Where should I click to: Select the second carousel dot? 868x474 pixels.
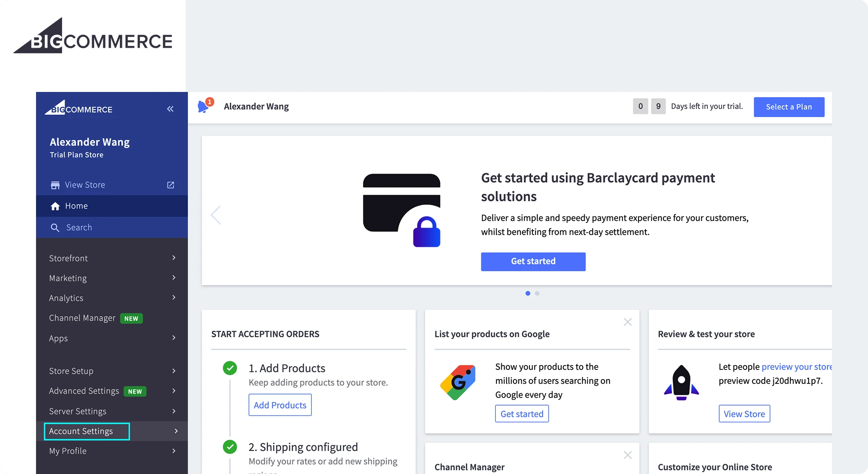(537, 294)
